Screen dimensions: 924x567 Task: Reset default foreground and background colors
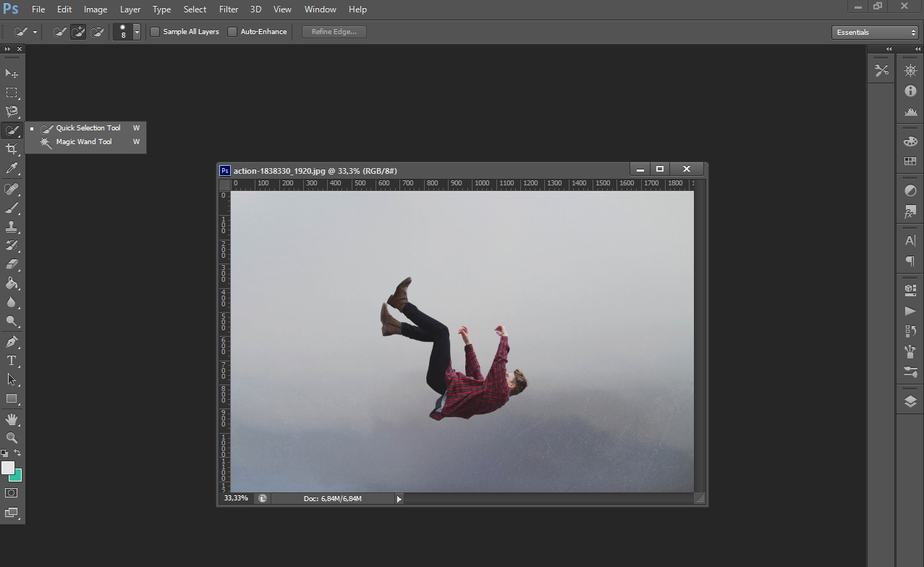pos(5,453)
